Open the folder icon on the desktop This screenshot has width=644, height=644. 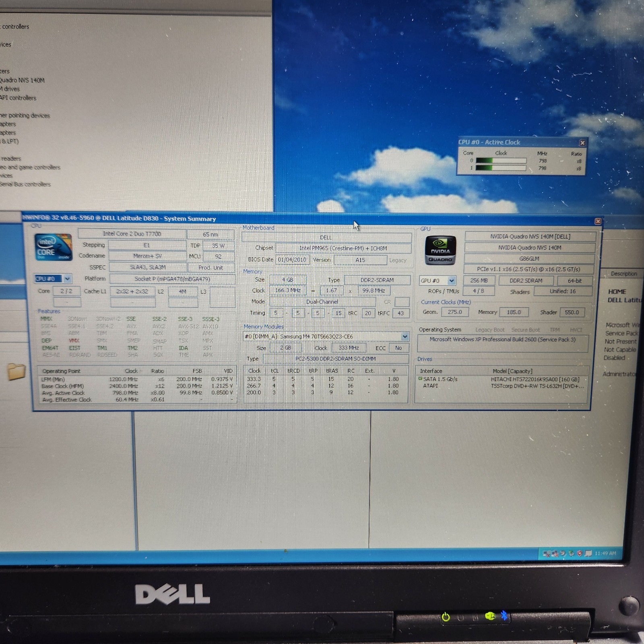click(x=16, y=372)
